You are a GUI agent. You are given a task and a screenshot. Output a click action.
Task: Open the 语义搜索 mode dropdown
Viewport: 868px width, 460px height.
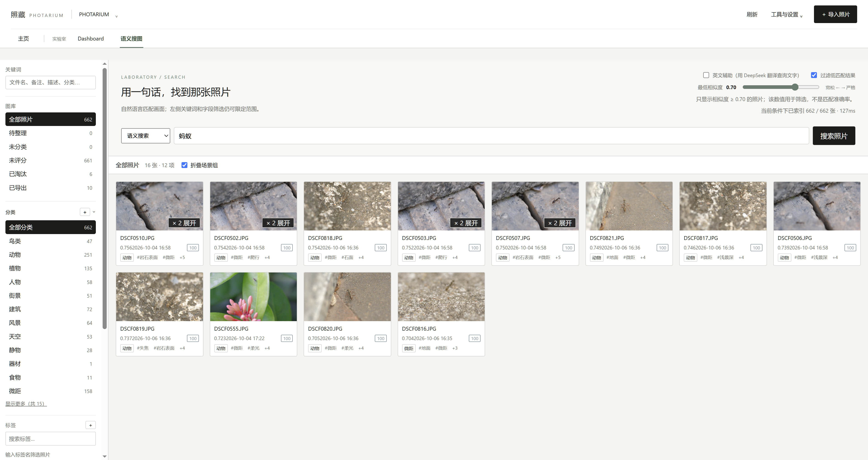pyautogui.click(x=146, y=136)
